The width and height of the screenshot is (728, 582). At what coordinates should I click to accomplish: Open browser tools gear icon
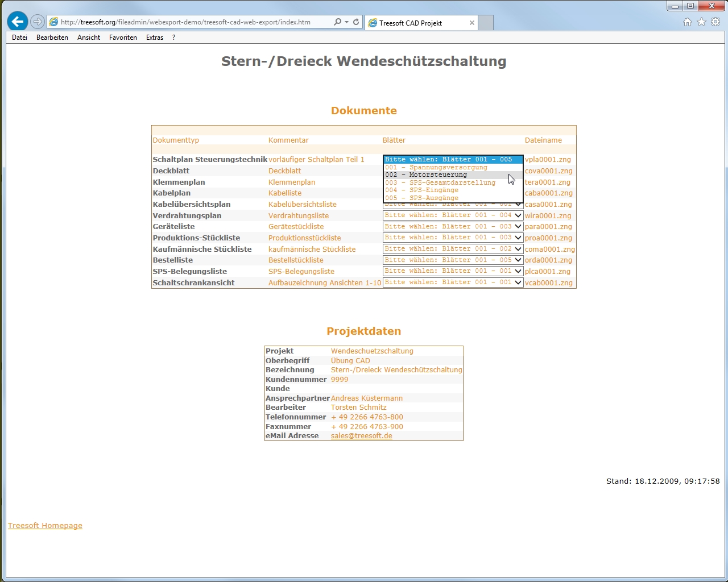715,22
